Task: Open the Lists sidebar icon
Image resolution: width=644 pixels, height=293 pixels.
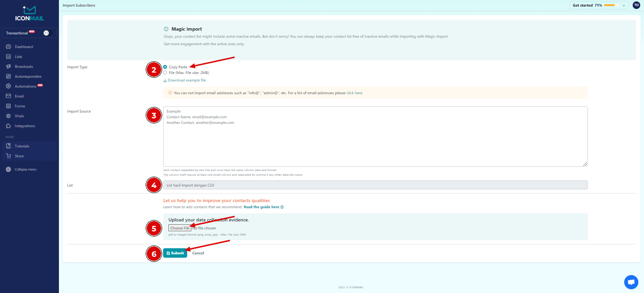Action: pyautogui.click(x=8, y=57)
